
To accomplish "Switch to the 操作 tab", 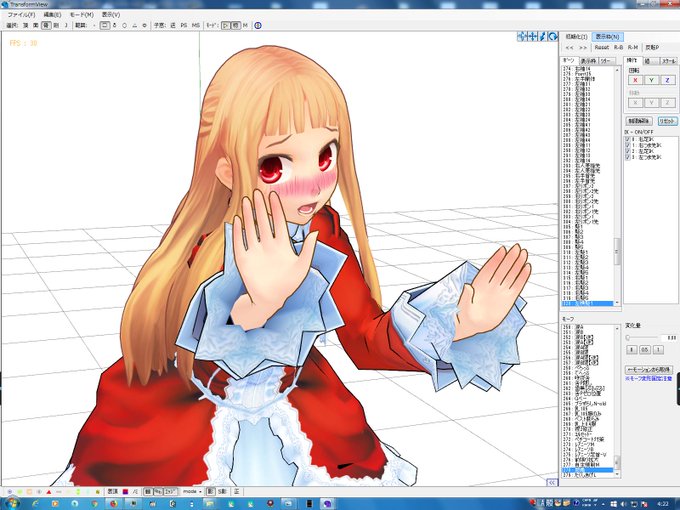I will 632,61.
